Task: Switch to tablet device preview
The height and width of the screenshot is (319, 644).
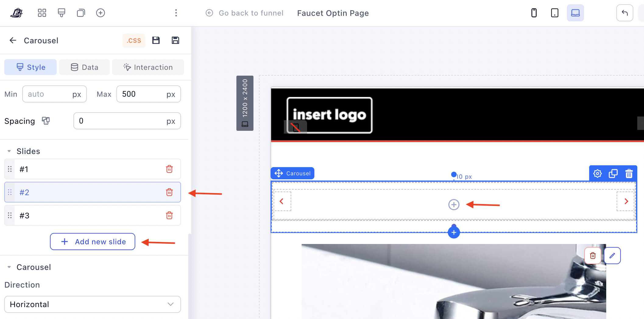Action: [555, 13]
